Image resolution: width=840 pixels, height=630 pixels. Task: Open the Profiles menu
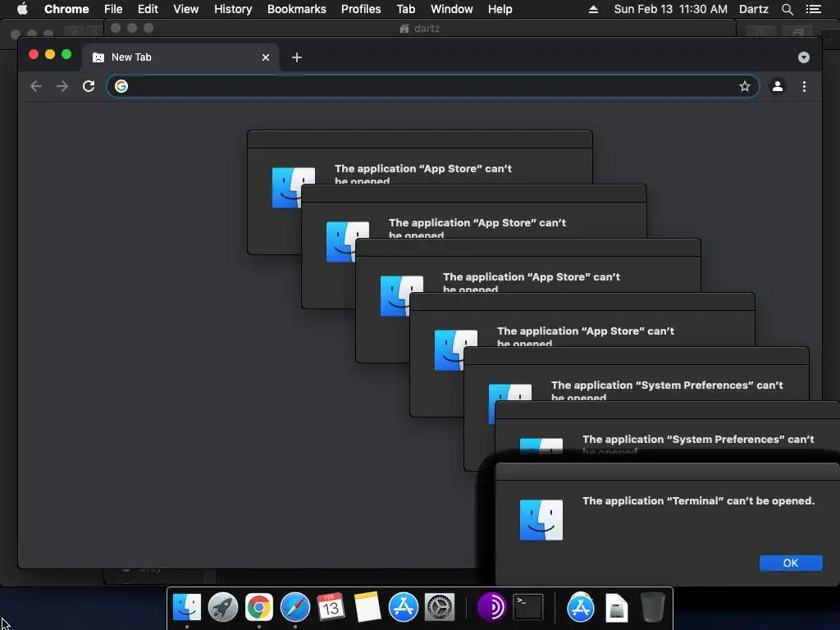click(x=361, y=9)
